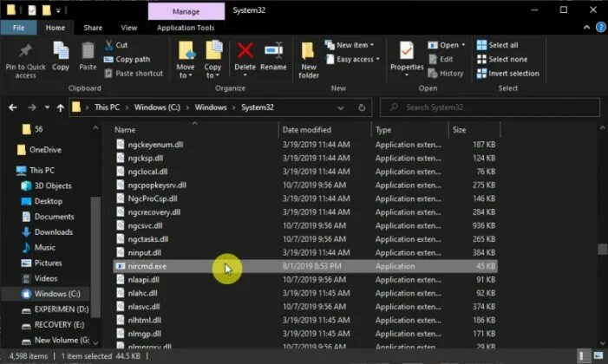Click This PC in address bar
Viewport: 608px width, 364px height.
pos(107,107)
